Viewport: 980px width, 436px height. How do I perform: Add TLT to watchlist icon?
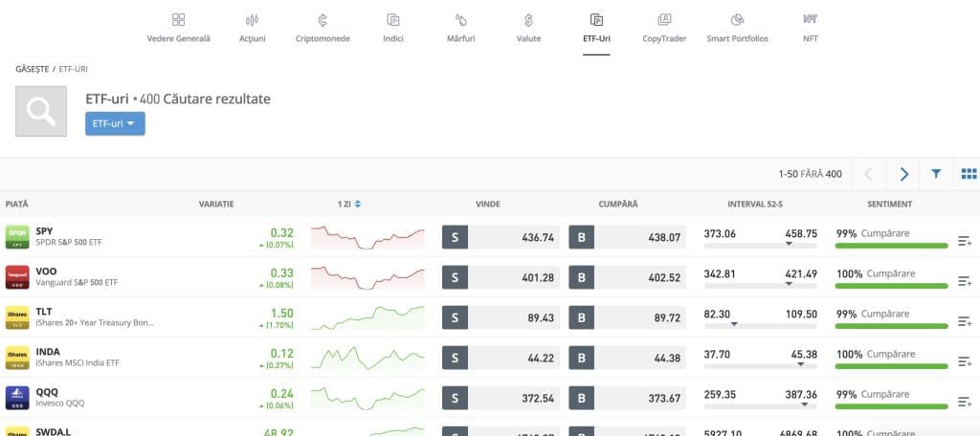pyautogui.click(x=965, y=321)
